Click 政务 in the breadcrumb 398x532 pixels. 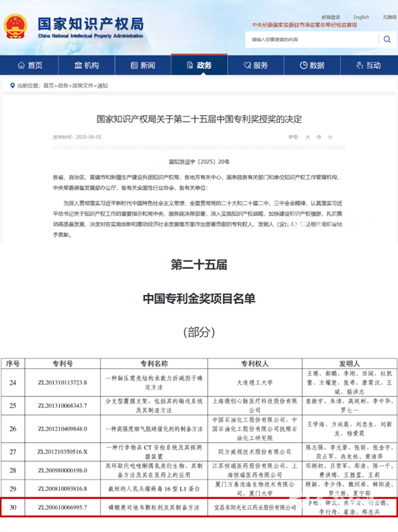[63, 85]
